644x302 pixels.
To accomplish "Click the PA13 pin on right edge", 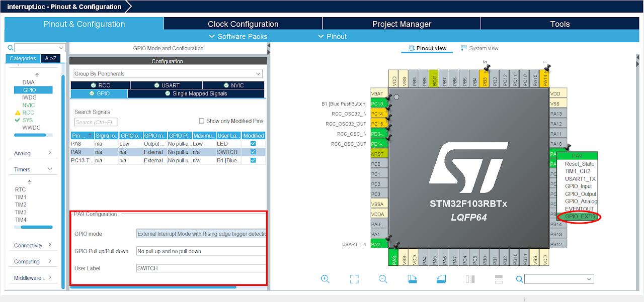I will tap(558, 114).
